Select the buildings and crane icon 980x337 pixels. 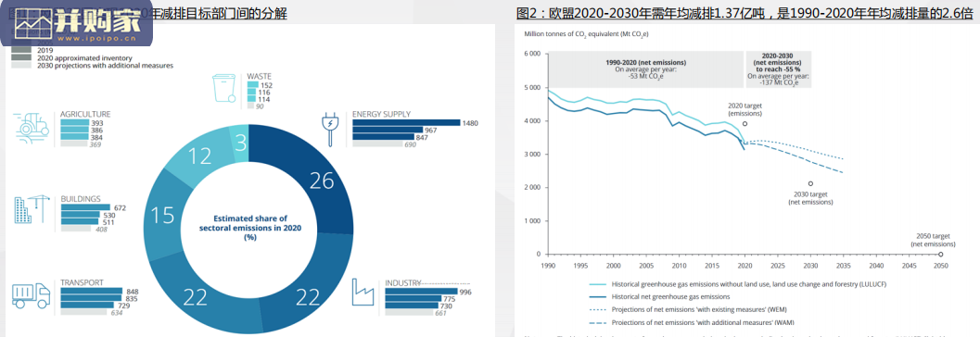pyautogui.click(x=32, y=209)
